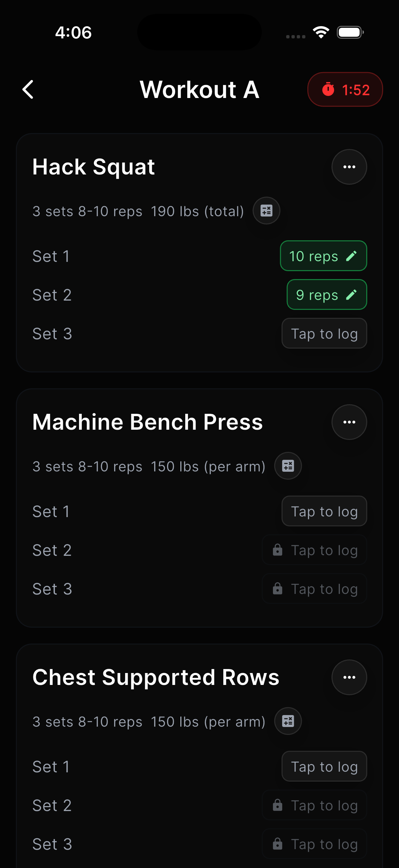Tap the back arrow chevron
The image size is (399, 868).
pos(28,90)
